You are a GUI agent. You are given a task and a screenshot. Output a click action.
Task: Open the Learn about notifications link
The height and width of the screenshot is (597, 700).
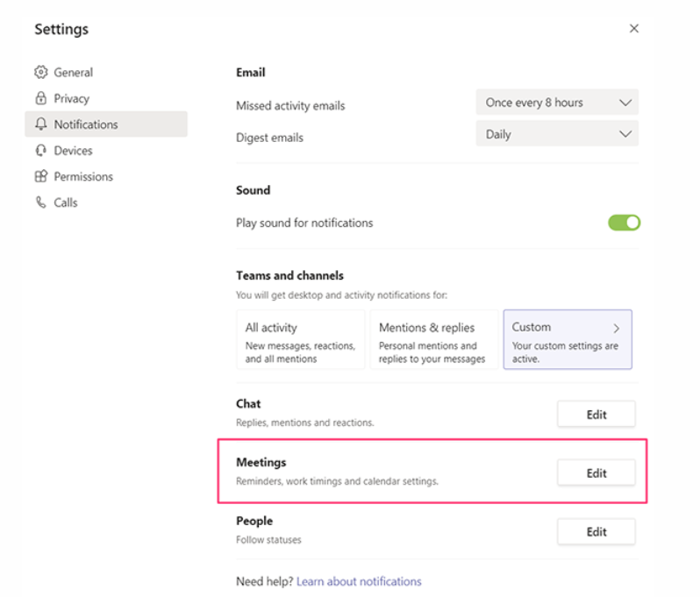coord(359,581)
